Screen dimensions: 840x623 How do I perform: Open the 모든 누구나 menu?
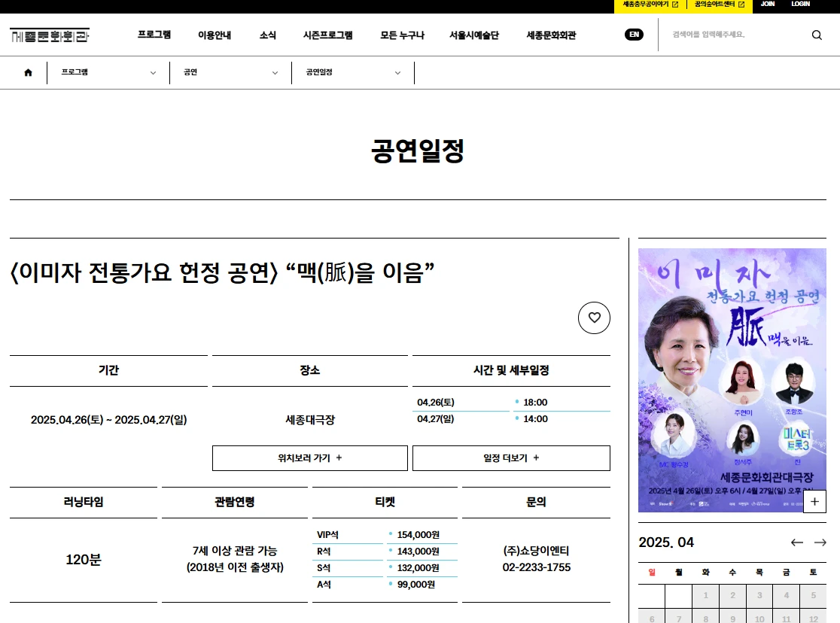point(403,35)
